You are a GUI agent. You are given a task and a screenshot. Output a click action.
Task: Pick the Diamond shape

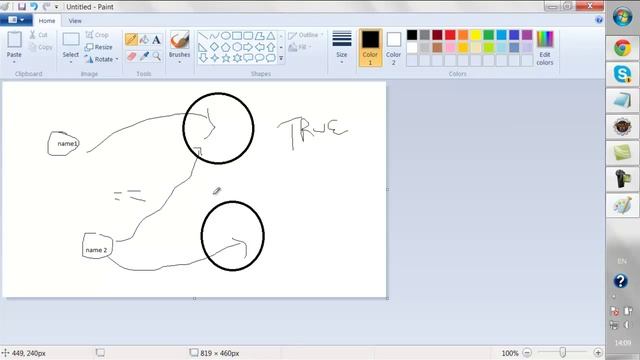[x=214, y=47]
